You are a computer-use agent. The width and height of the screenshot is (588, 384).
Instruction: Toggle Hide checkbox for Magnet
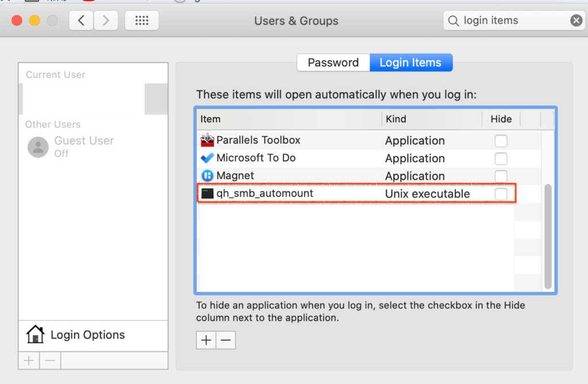(501, 176)
